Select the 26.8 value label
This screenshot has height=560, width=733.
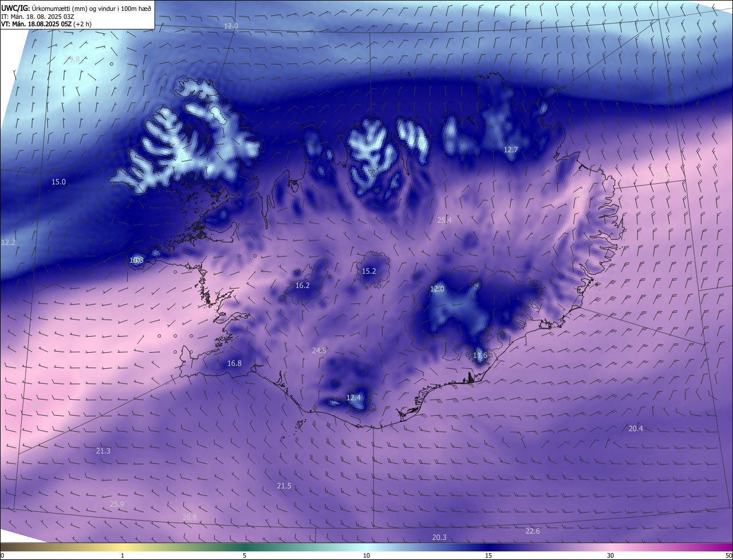190,518
